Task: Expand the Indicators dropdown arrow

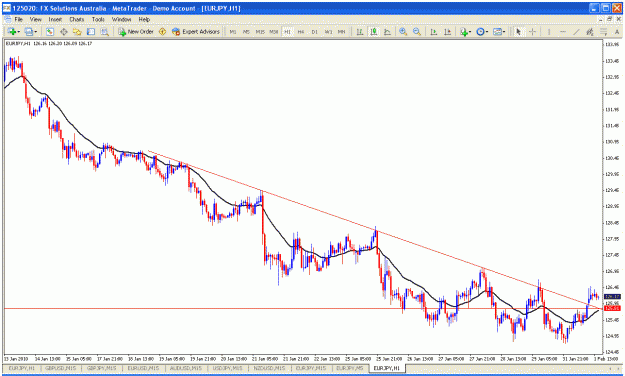Action: (470, 32)
